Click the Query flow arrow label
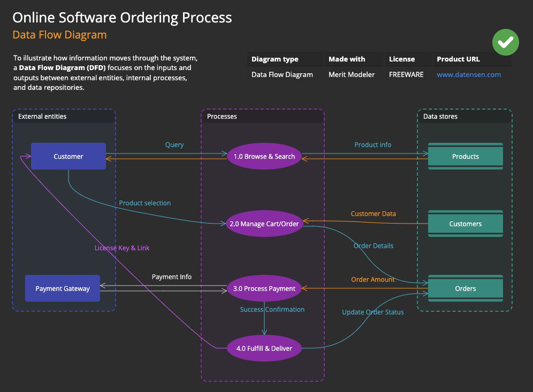 tap(174, 144)
